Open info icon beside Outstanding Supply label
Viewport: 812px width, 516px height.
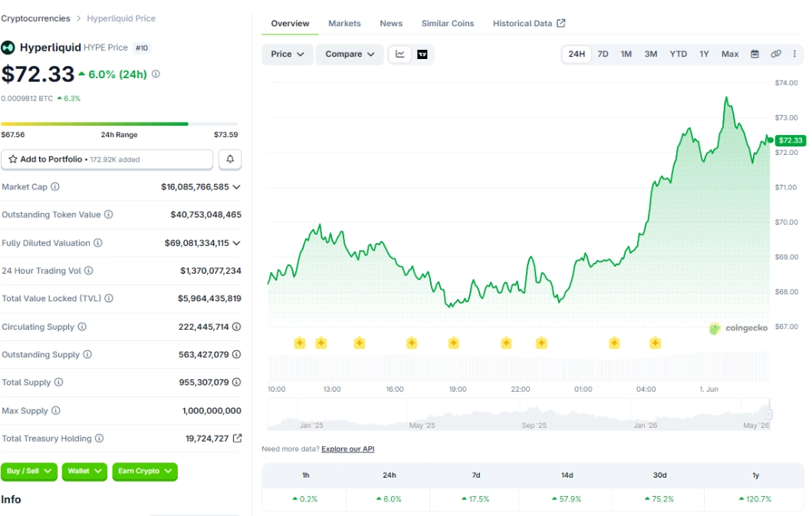coord(87,354)
